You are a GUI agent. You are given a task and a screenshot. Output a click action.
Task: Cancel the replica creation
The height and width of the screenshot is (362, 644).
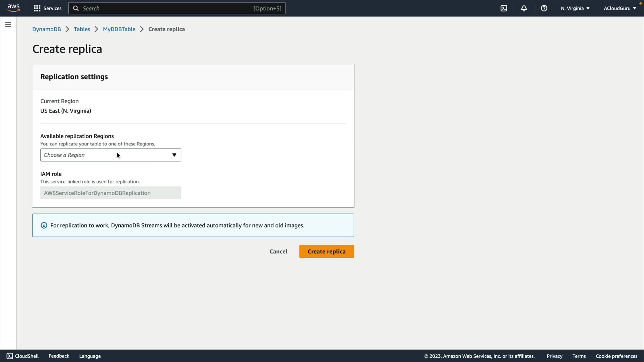[278, 252]
